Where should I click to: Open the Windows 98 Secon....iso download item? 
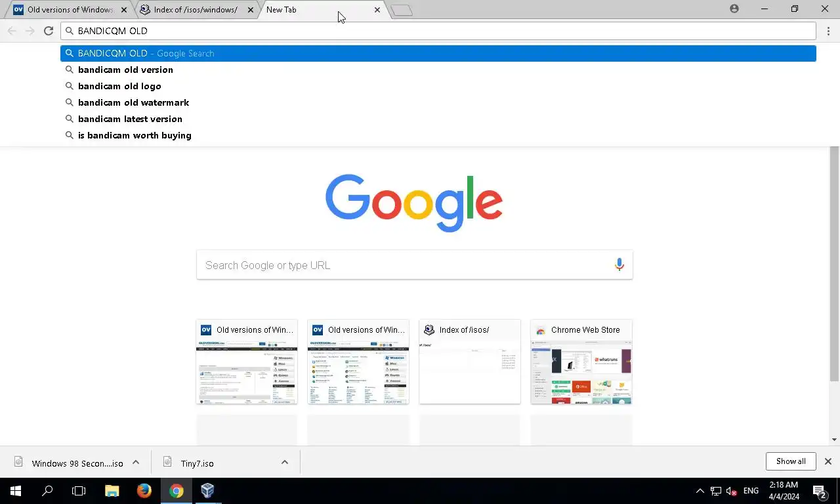coord(69,463)
